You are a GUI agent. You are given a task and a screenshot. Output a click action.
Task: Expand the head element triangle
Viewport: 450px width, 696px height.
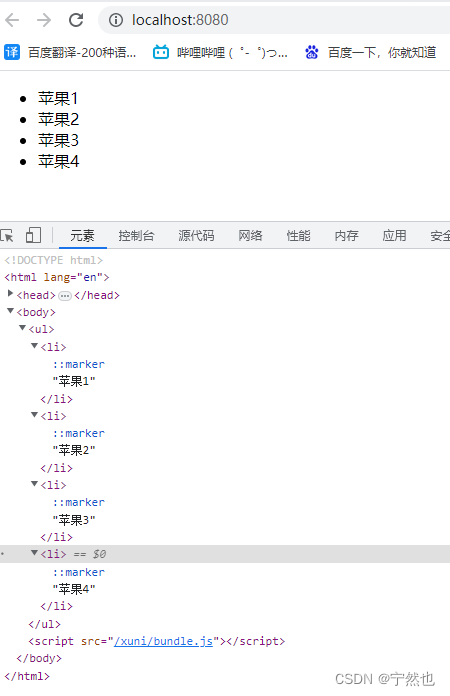point(10,293)
